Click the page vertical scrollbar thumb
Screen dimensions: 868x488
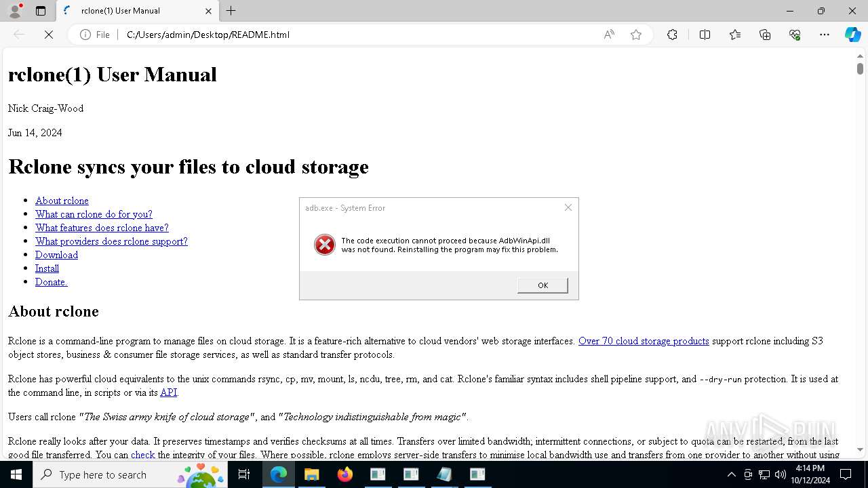click(x=860, y=68)
